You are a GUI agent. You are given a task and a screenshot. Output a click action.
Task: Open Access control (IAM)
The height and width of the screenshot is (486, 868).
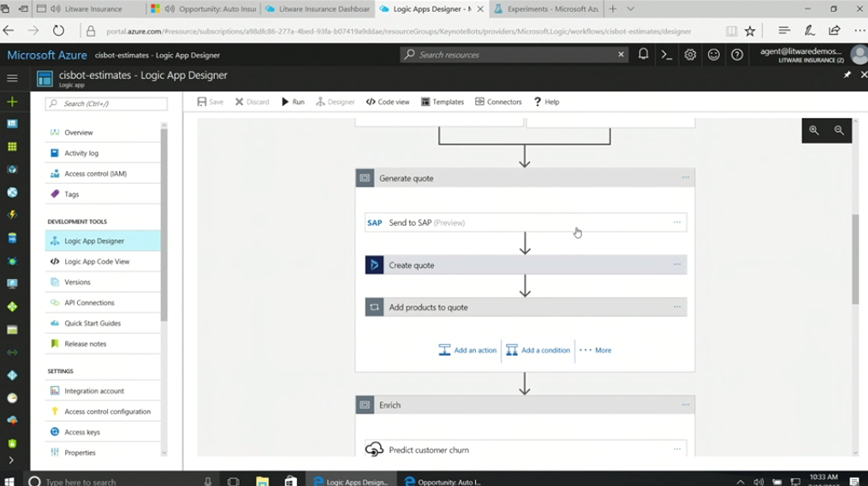click(103, 173)
